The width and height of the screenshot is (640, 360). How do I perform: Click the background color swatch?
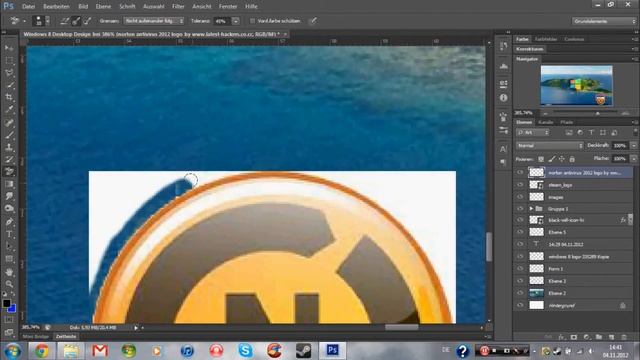click(13, 309)
